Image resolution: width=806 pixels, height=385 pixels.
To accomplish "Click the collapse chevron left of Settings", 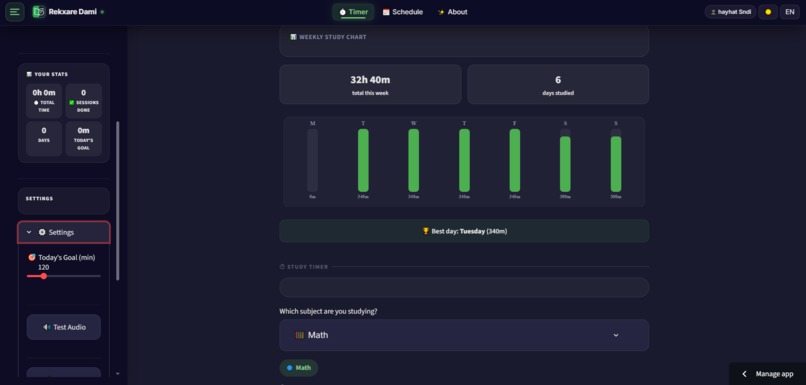I will (29, 232).
